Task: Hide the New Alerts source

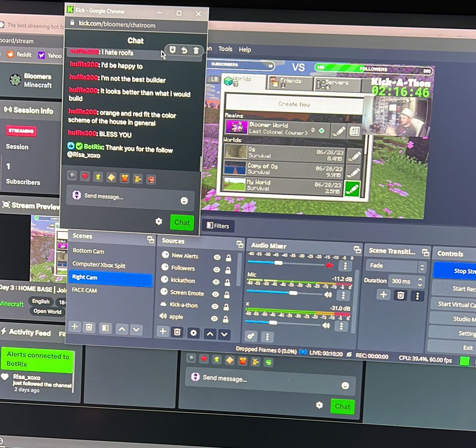Action: click(x=217, y=257)
